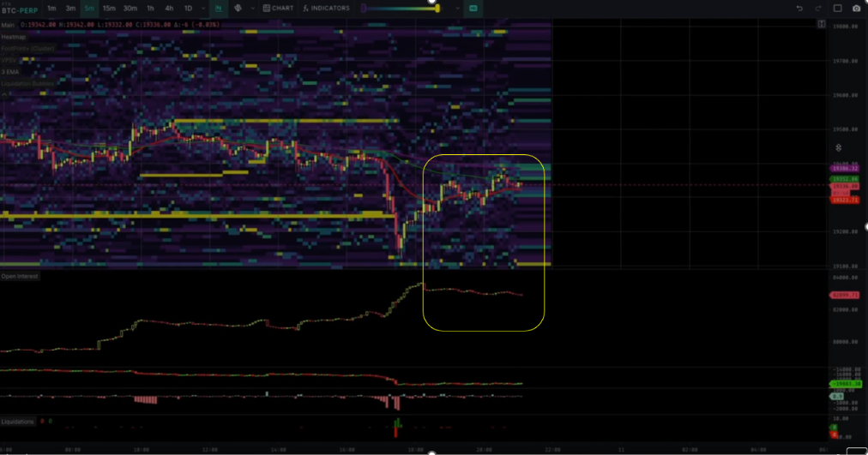
Task: Open the INDICATORS menu
Action: (326, 9)
